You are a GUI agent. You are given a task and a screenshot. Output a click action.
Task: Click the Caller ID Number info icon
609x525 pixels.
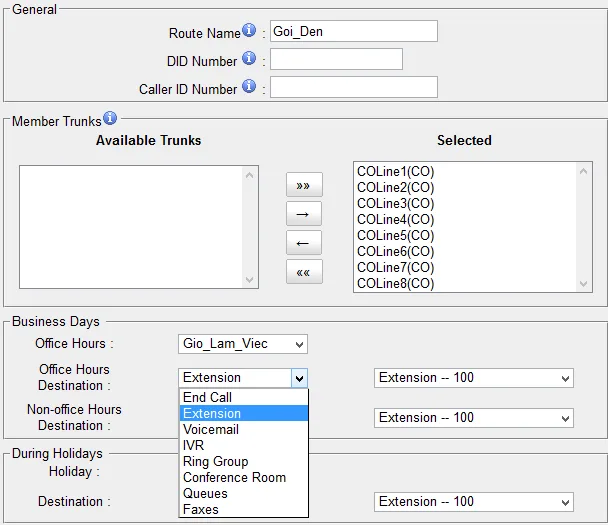point(250,87)
